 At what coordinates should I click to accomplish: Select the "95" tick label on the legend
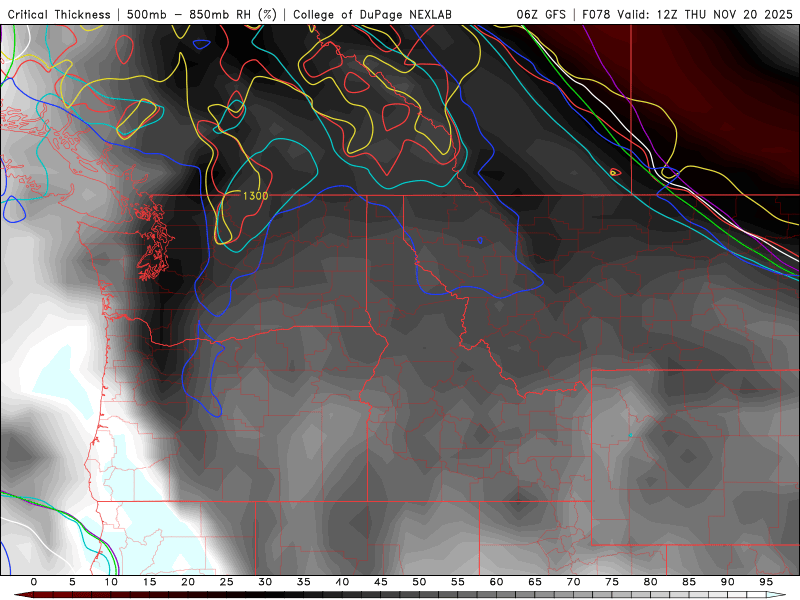766,582
